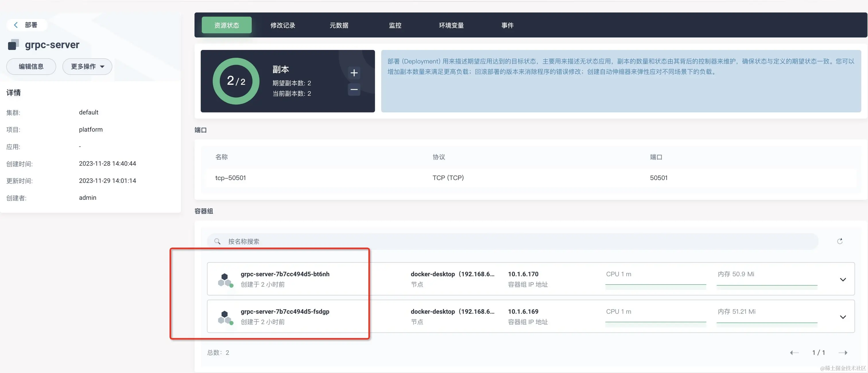Click the back arrow next to 部署
This screenshot has width=868, height=373.
tap(16, 25)
